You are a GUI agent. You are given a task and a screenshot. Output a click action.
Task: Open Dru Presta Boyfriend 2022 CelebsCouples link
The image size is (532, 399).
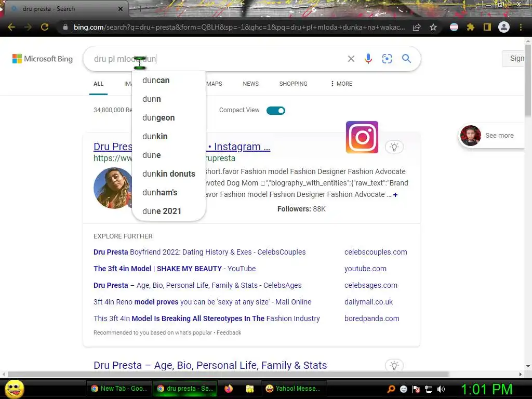pos(199,252)
